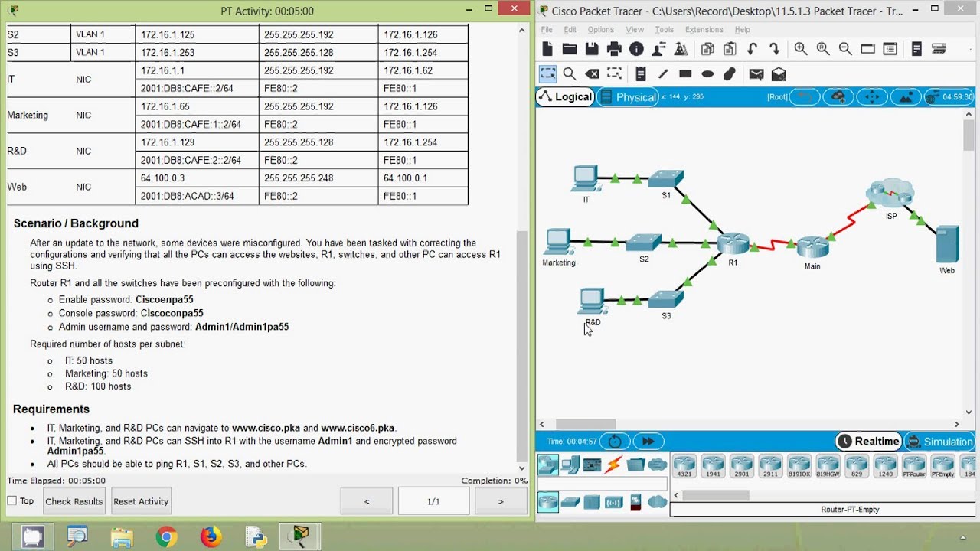Choose the Inspect magnifier tool

(570, 74)
